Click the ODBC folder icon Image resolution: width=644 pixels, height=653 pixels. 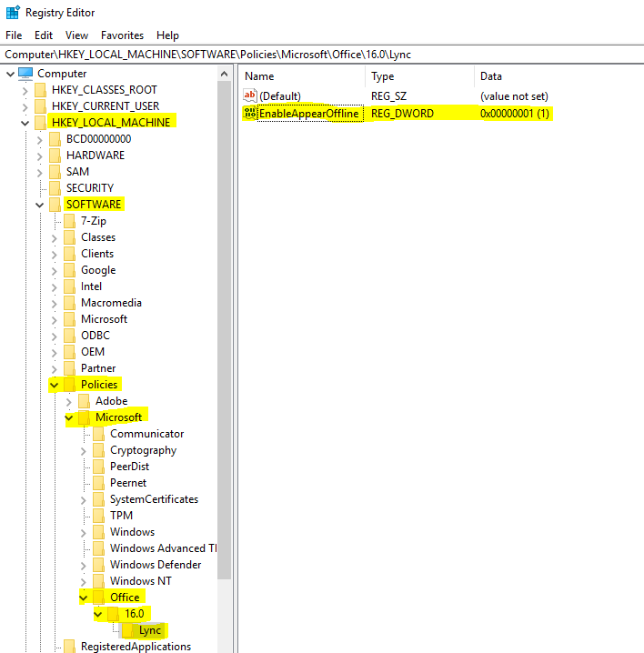pyautogui.click(x=69, y=336)
